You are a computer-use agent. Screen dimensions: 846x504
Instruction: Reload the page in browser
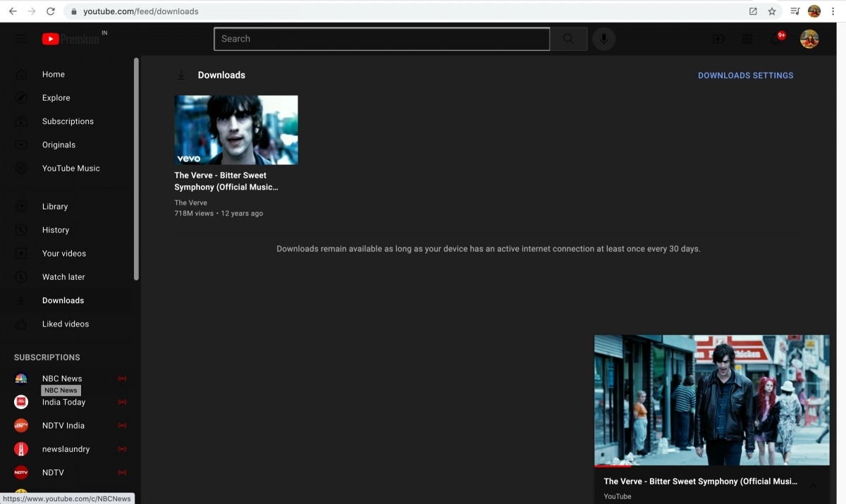(x=51, y=11)
